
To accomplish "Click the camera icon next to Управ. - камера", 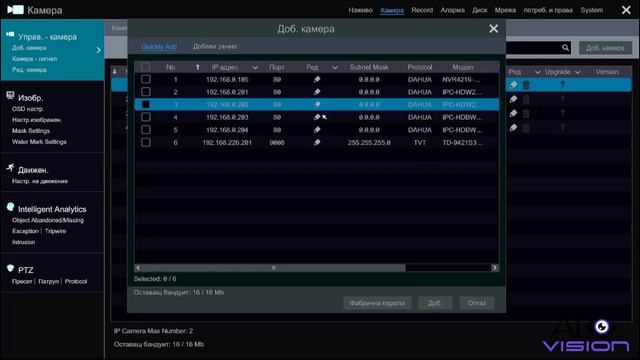I will pos(10,34).
